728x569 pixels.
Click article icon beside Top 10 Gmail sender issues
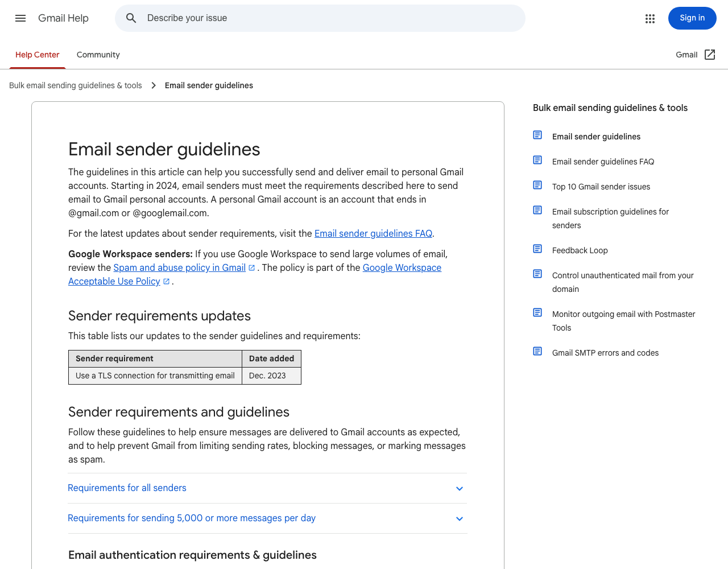click(x=537, y=185)
